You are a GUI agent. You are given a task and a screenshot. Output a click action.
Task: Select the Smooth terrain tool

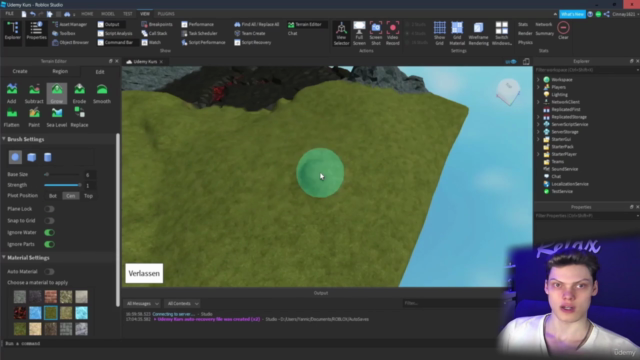(102, 93)
